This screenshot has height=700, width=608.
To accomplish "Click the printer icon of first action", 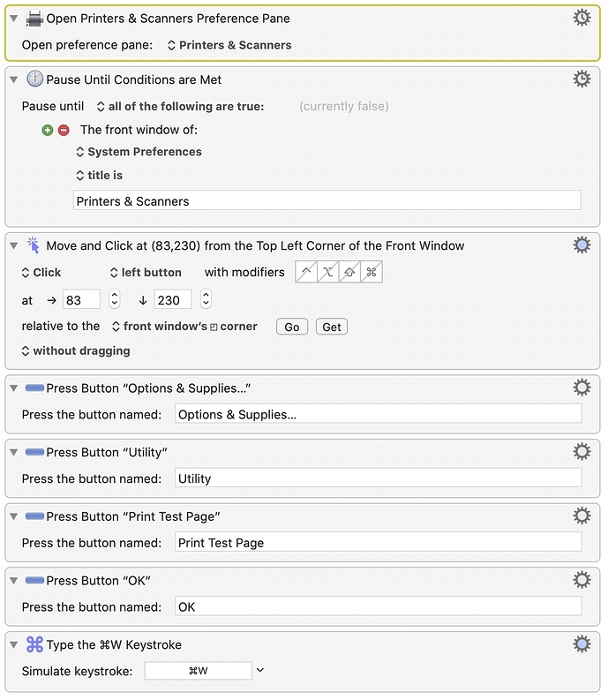I will [x=34, y=19].
